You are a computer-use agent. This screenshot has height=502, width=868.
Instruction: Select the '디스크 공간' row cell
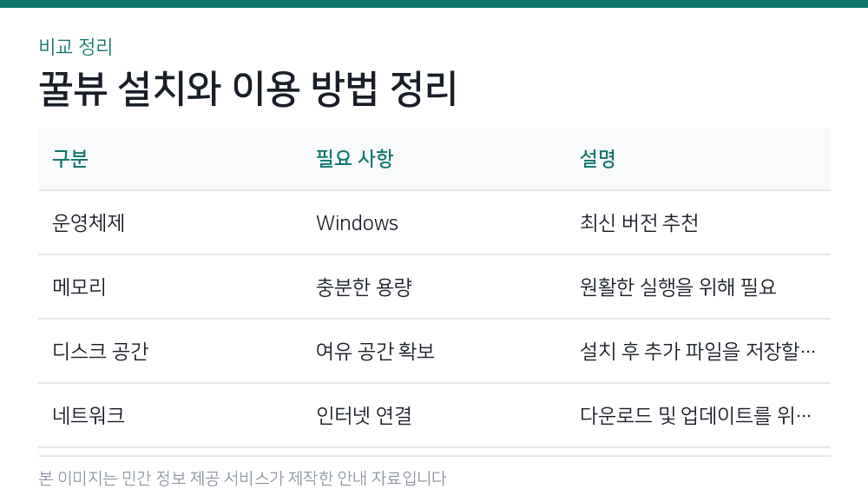tap(100, 351)
